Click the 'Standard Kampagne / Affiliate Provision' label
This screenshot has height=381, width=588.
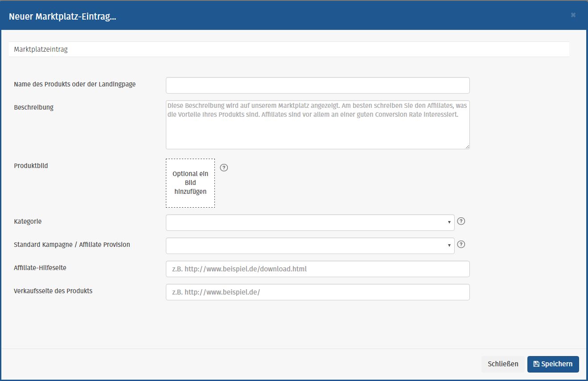72,245
